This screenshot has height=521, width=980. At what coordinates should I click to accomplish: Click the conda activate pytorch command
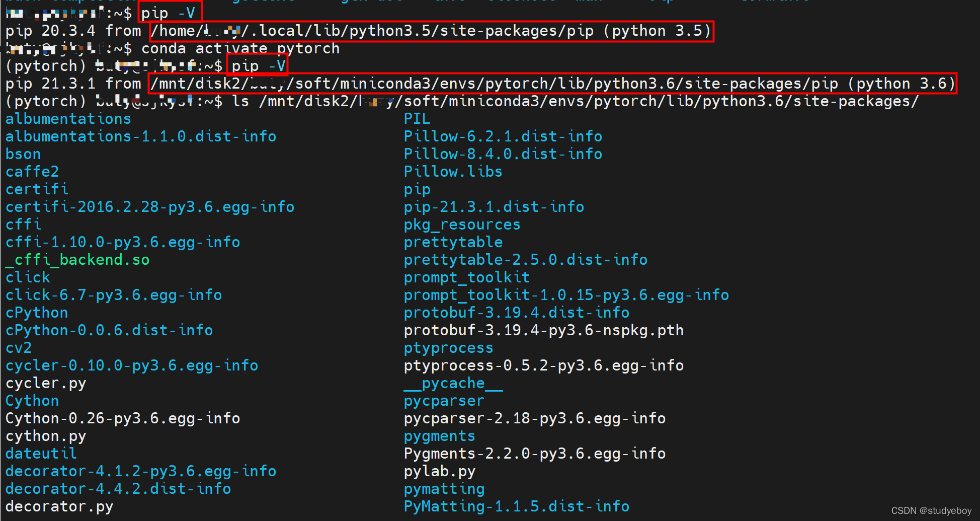[240, 48]
